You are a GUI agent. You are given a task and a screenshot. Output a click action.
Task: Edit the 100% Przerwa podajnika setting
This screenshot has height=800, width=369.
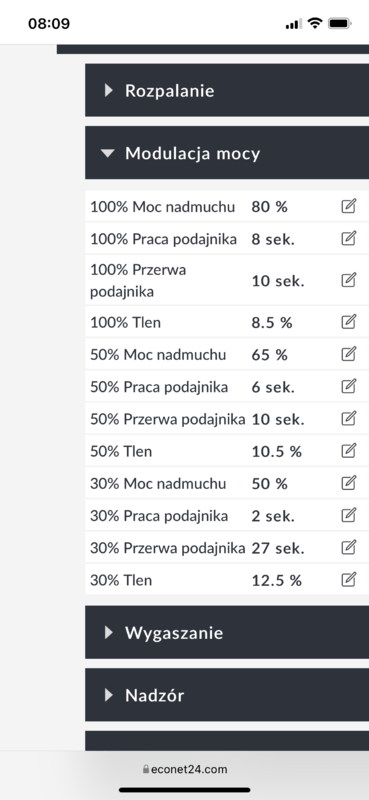[x=349, y=280]
